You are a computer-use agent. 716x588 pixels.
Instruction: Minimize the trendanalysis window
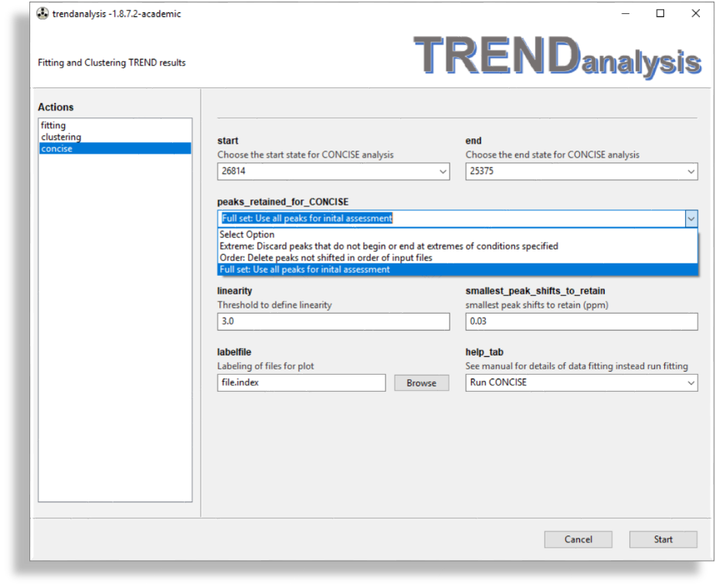tap(625, 13)
